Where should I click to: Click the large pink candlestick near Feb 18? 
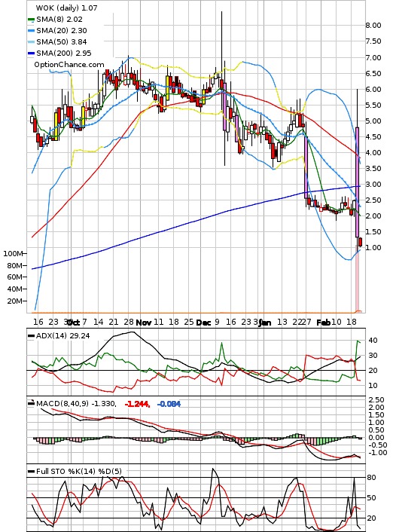[x=358, y=182]
